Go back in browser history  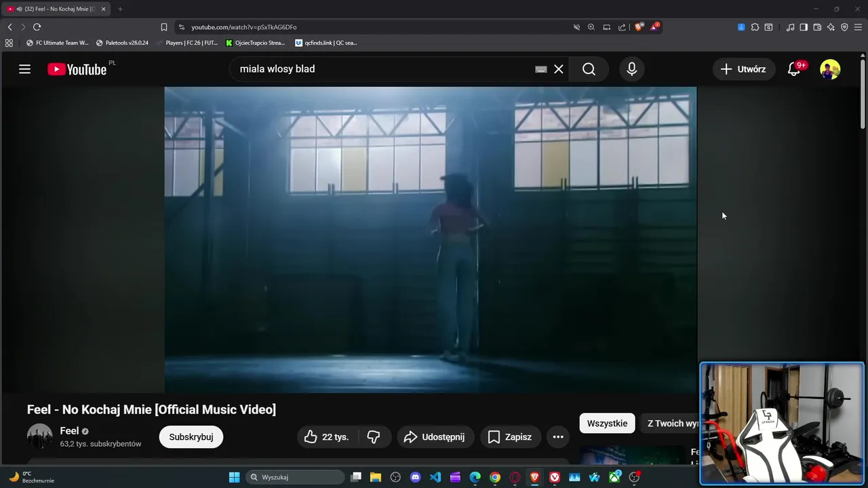click(x=9, y=27)
